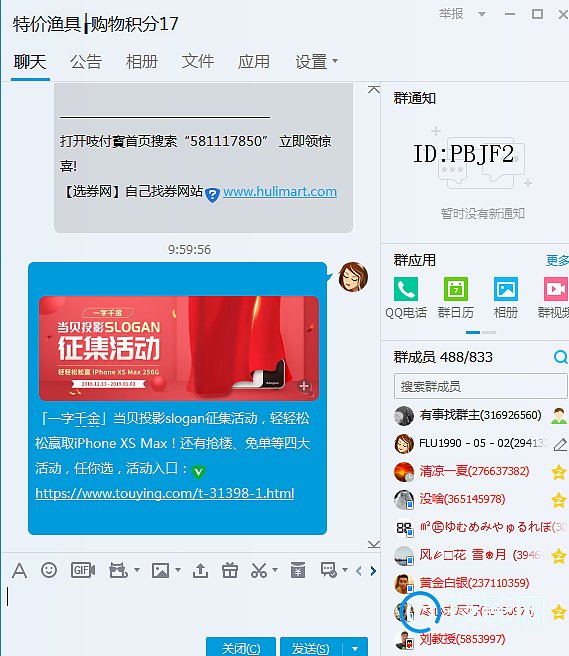
Task: Expand the send options arrow beside 发送
Action: point(355,648)
